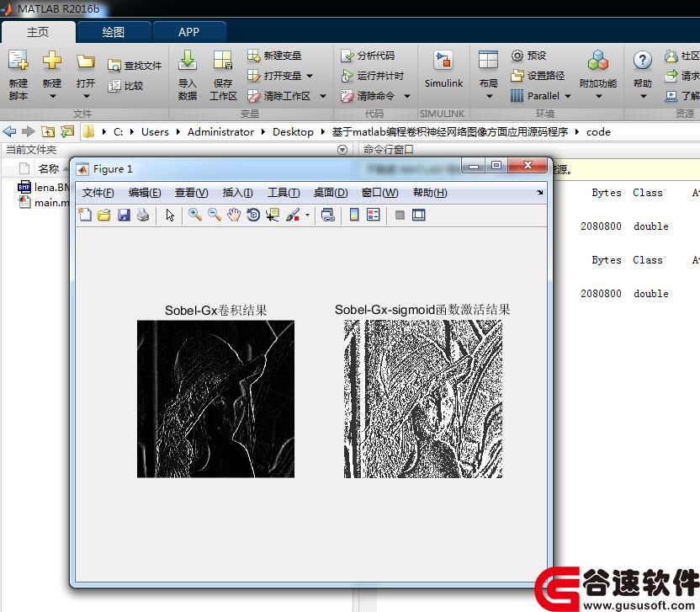Switch to the APP tab
This screenshot has width=700, height=612.
pos(188,32)
